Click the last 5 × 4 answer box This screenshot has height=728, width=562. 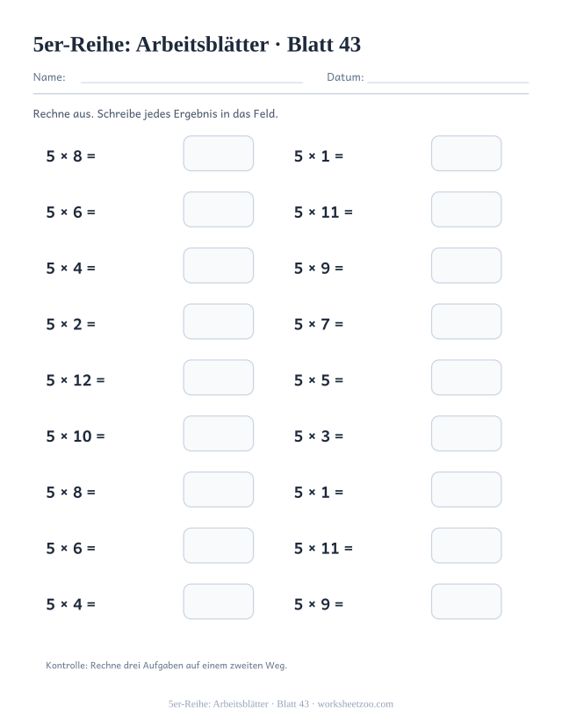pyautogui.click(x=219, y=602)
